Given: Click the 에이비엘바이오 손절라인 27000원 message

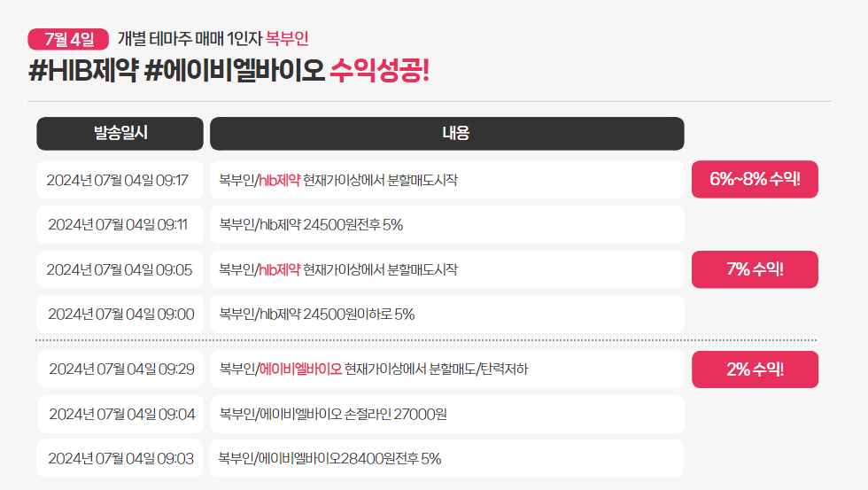Looking at the screenshot, I should [x=448, y=414].
